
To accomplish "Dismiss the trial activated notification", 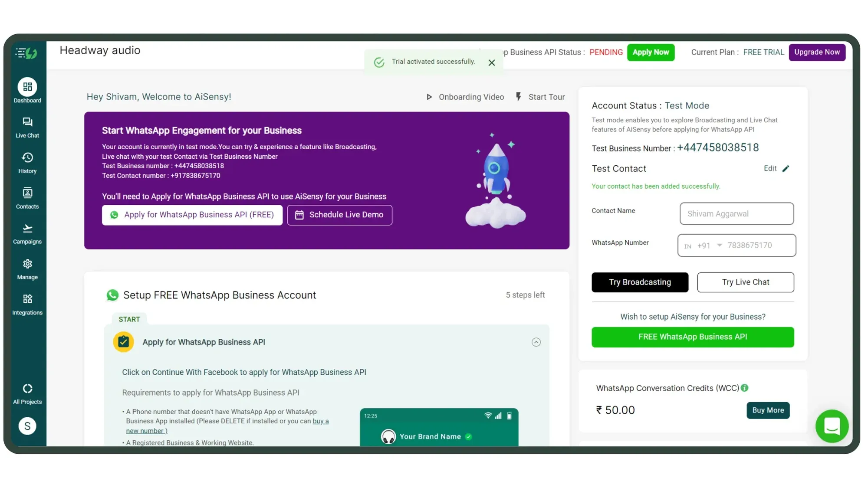I will coord(491,61).
